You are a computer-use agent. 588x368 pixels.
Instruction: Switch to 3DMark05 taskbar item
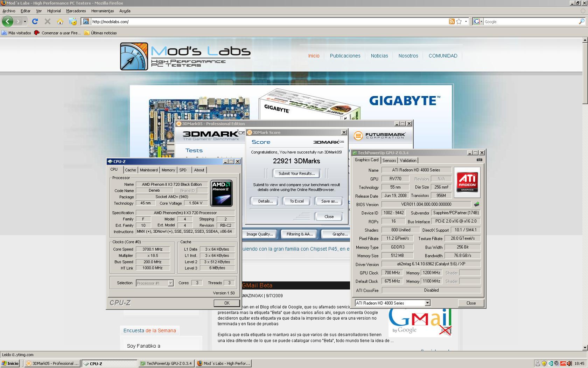(52, 363)
